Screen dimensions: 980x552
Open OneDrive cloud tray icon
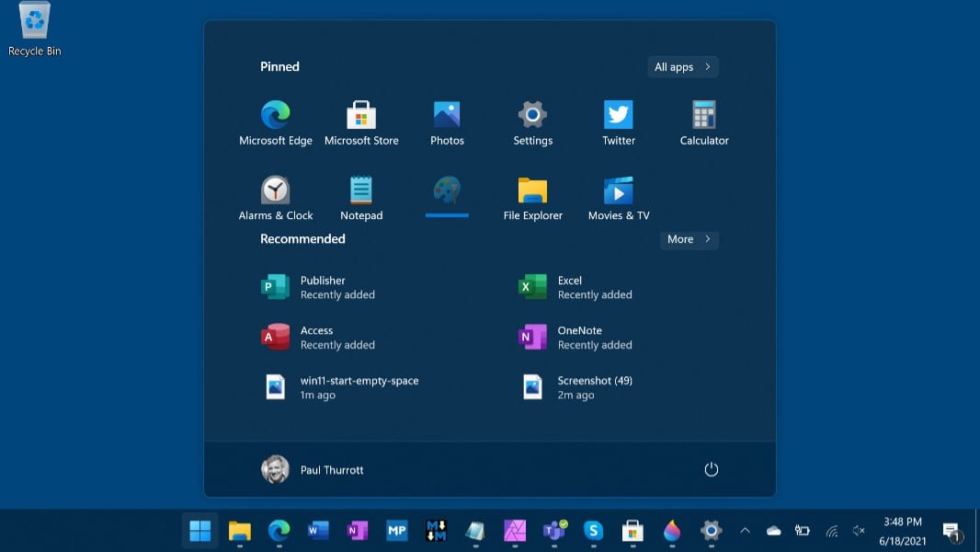pos(774,531)
